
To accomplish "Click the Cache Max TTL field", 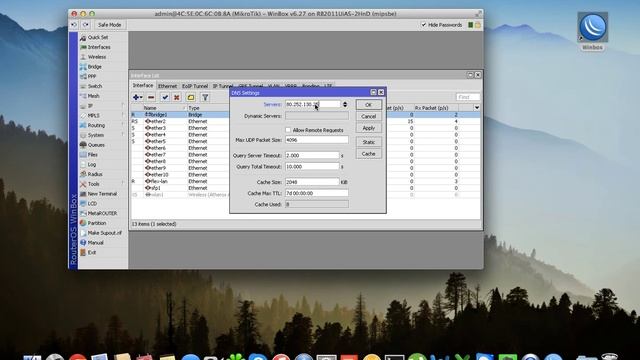I will tap(317, 193).
